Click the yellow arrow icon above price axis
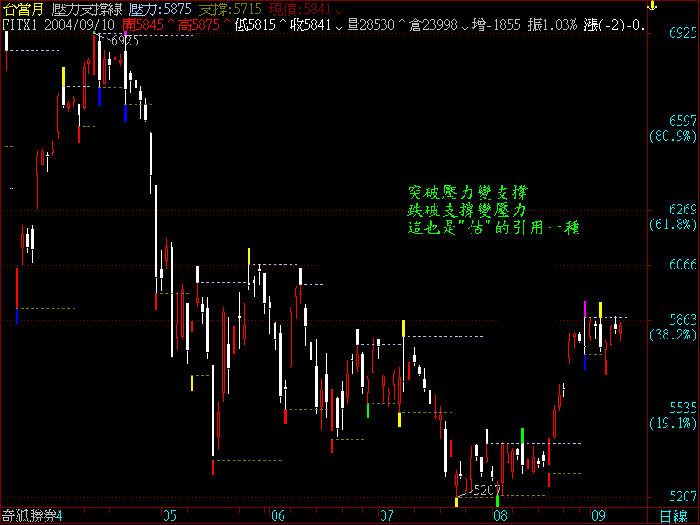 point(652,5)
